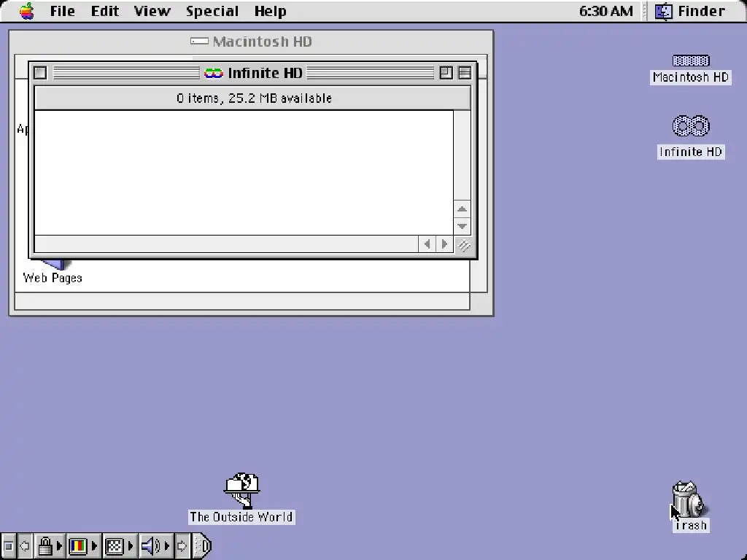Click the Web Pages folder in Macintosh HD
The width and height of the screenshot is (747, 560).
(53, 273)
